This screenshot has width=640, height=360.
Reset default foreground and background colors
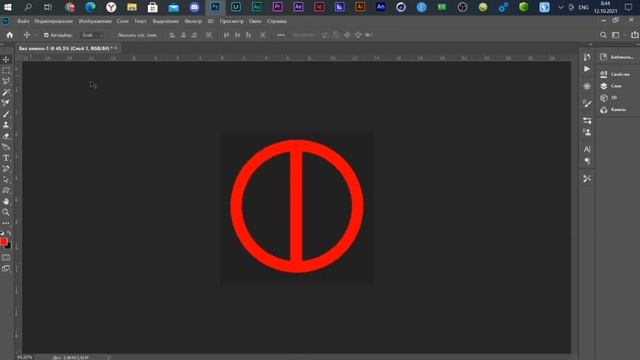(x=2, y=233)
